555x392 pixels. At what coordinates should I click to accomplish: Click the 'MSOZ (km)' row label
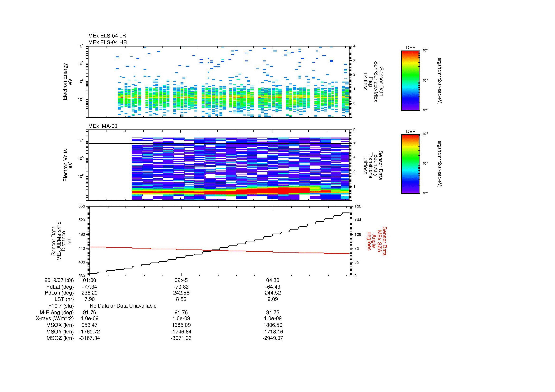pyautogui.click(x=60, y=338)
